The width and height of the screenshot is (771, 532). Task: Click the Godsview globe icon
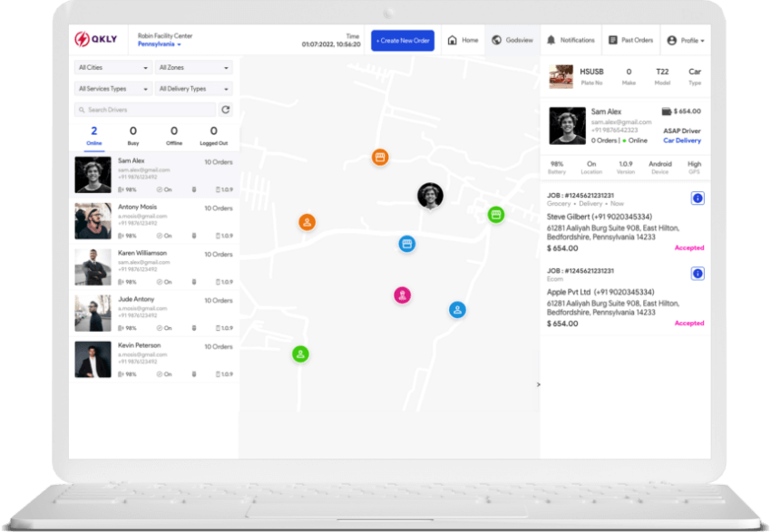tap(497, 40)
